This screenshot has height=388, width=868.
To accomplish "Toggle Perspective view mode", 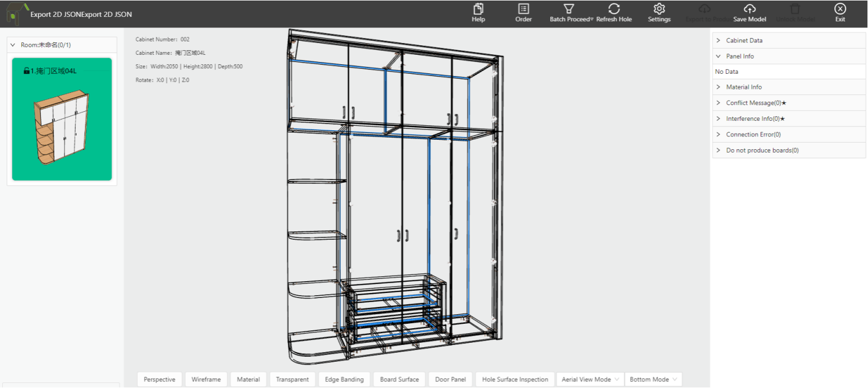I will [x=159, y=379].
